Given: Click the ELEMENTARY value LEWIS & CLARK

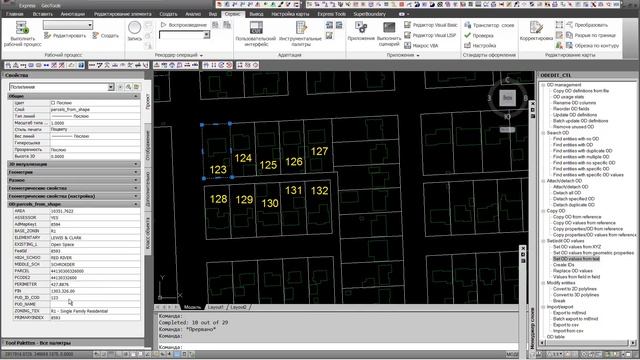Looking at the screenshot, I should (x=95, y=238).
